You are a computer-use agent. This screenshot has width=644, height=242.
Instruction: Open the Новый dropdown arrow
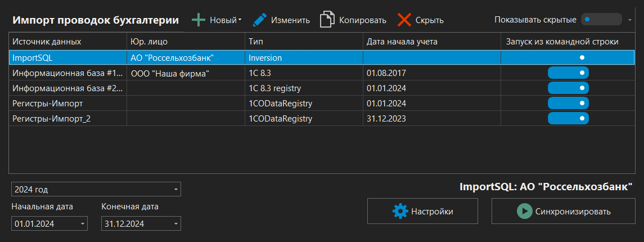(x=240, y=20)
